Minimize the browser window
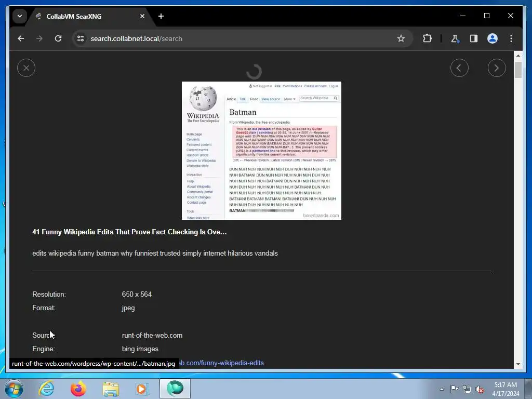Screen dimensions: 532x399 click(x=463, y=16)
